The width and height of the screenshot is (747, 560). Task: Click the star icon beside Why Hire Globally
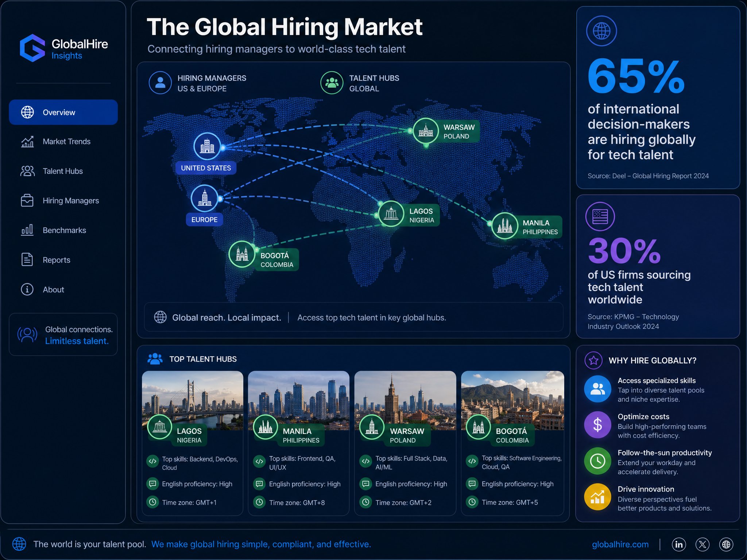pyautogui.click(x=593, y=361)
